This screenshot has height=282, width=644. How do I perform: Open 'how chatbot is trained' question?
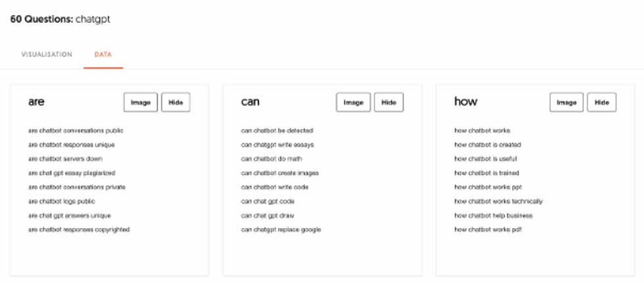click(486, 173)
